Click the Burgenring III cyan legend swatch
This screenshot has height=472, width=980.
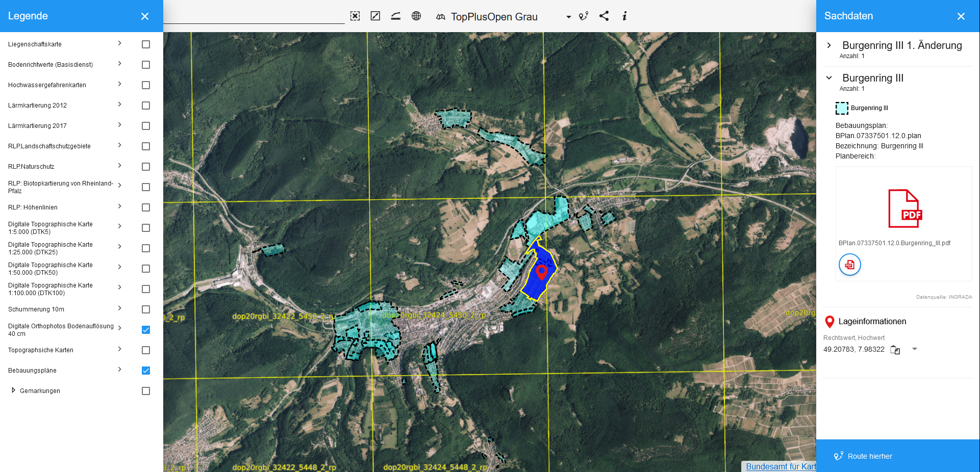[x=842, y=108]
